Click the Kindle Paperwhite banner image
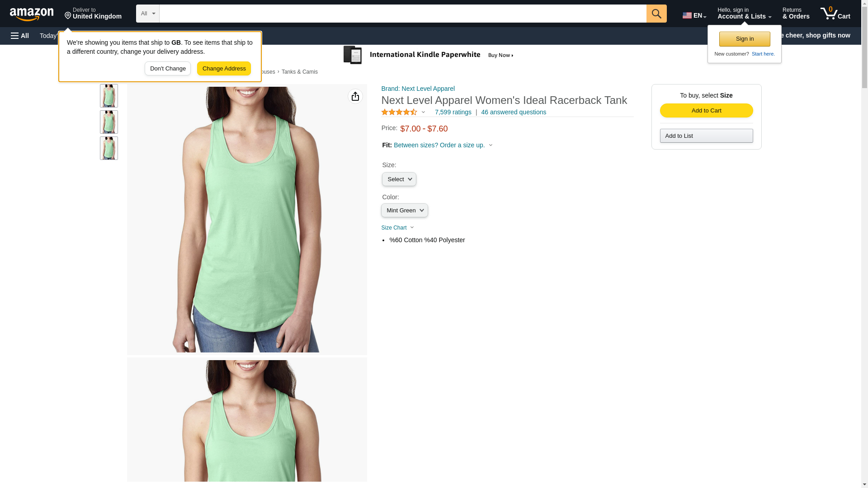868x488 pixels. coord(428,55)
